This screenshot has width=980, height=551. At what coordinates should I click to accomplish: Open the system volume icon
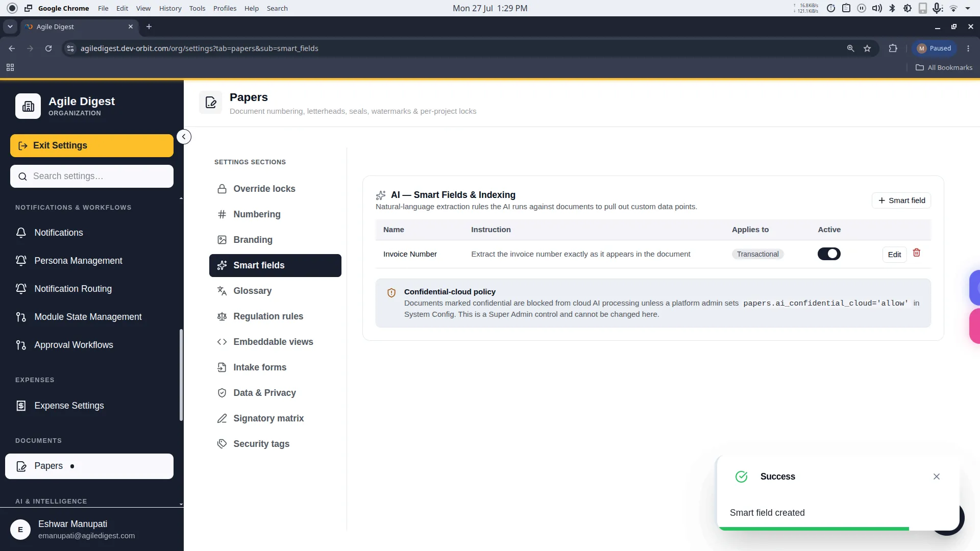[x=877, y=8]
